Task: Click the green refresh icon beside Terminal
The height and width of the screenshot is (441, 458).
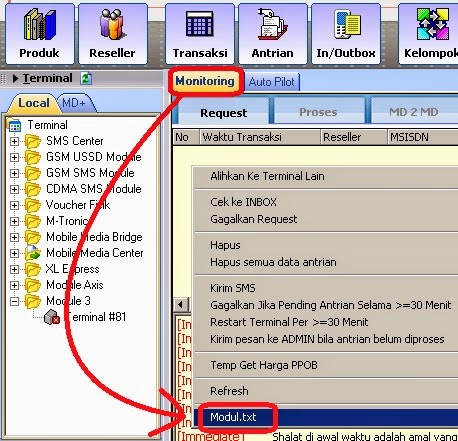Action: (x=86, y=78)
